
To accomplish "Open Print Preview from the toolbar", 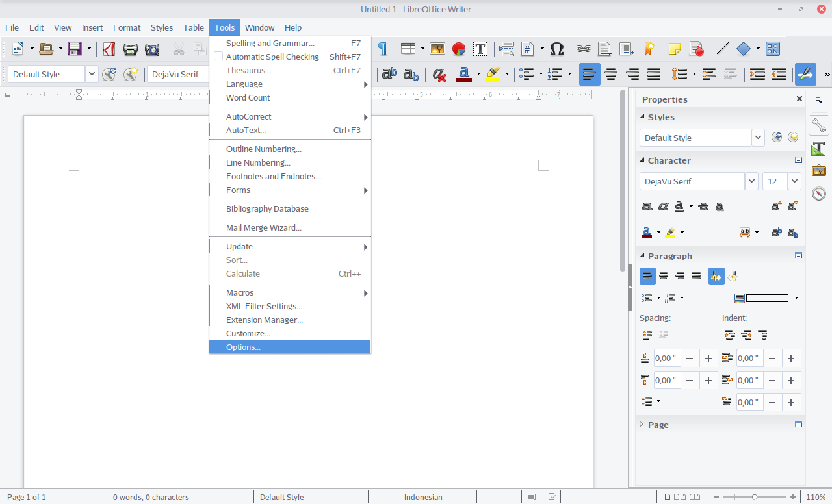I will tap(152, 49).
